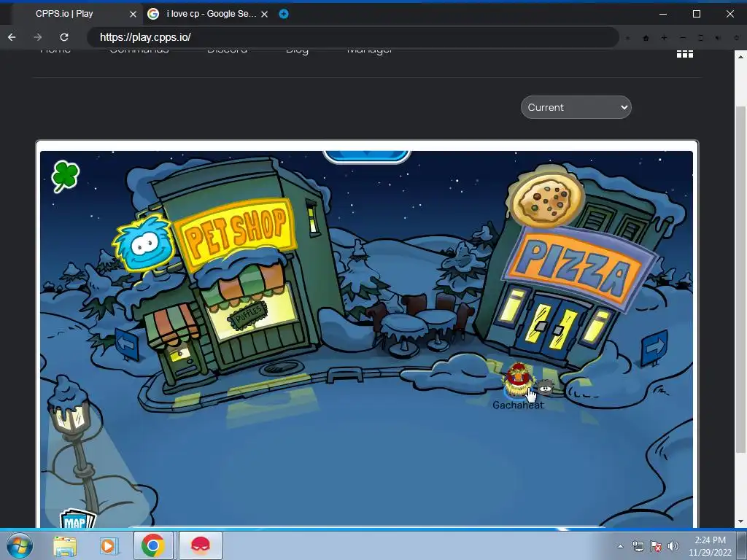The image size is (747, 560).
Task: Show hidden system tray icons
Action: click(620, 546)
